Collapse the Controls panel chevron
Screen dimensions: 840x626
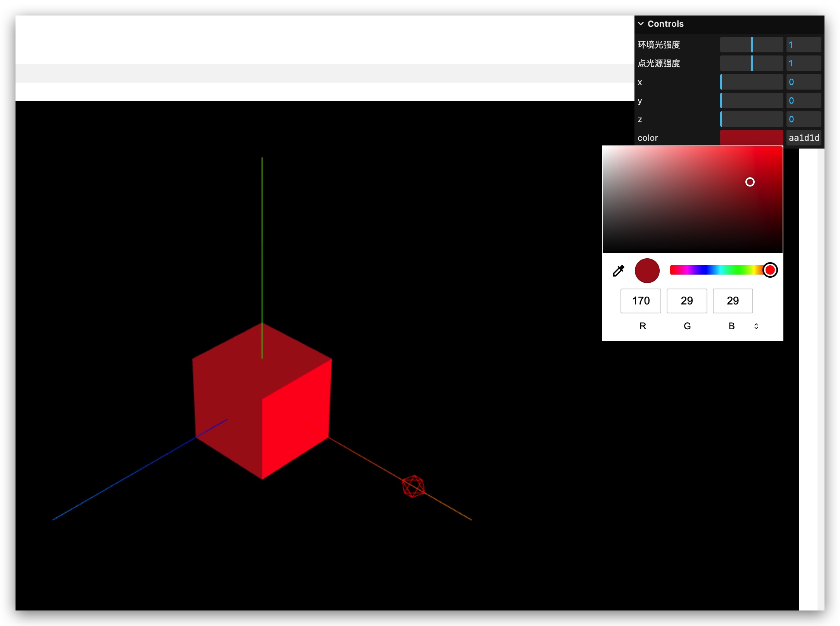click(641, 24)
